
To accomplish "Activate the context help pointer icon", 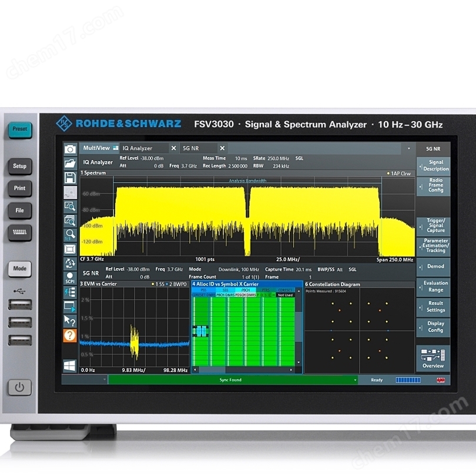I will click(x=70, y=321).
